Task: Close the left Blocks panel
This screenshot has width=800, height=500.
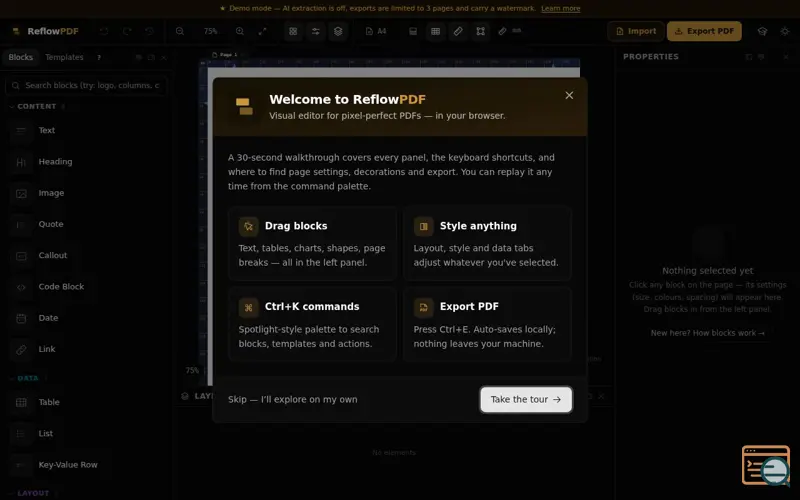Action: point(164,58)
